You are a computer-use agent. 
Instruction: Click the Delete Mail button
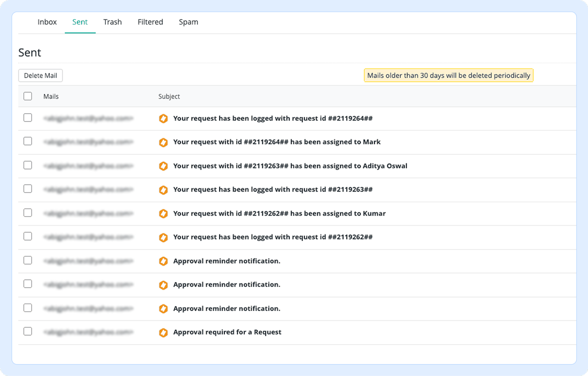pos(40,76)
